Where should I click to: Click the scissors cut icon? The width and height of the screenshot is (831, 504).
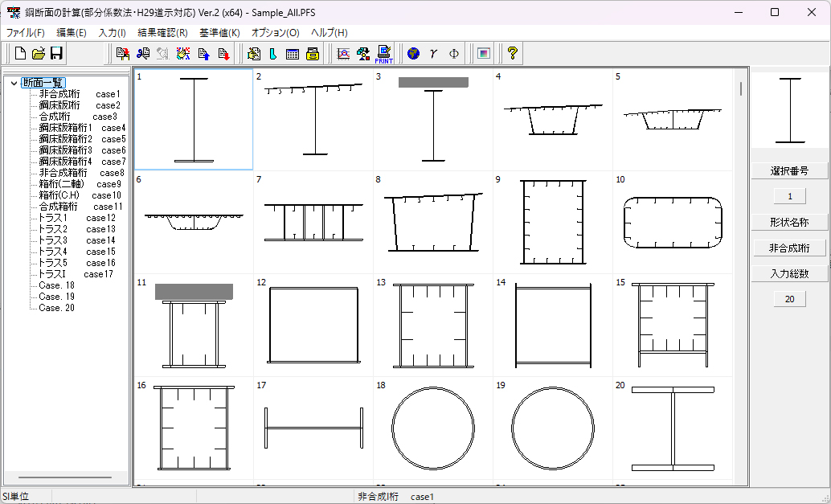click(x=143, y=54)
